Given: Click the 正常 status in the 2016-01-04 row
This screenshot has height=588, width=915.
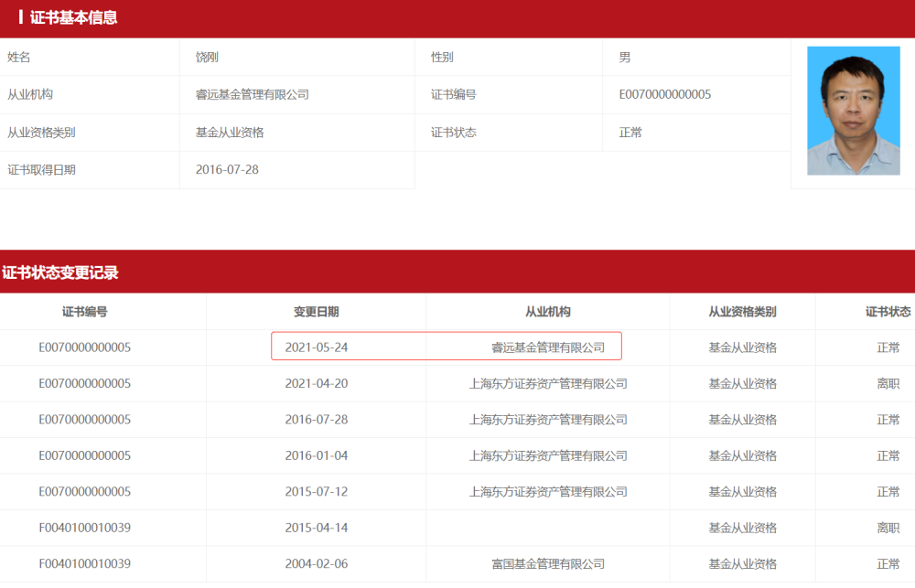Looking at the screenshot, I should click(888, 455).
